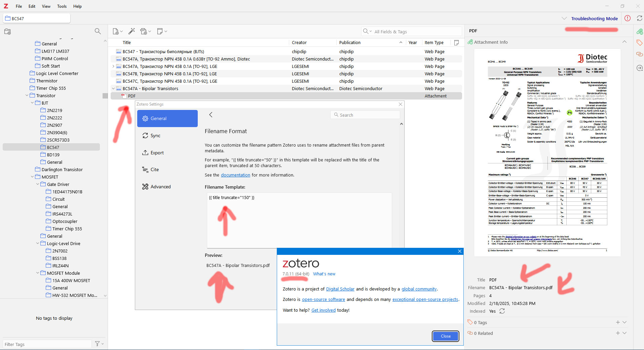Select the IRS44273L collection
The height and width of the screenshot is (350, 644).
pos(62,214)
